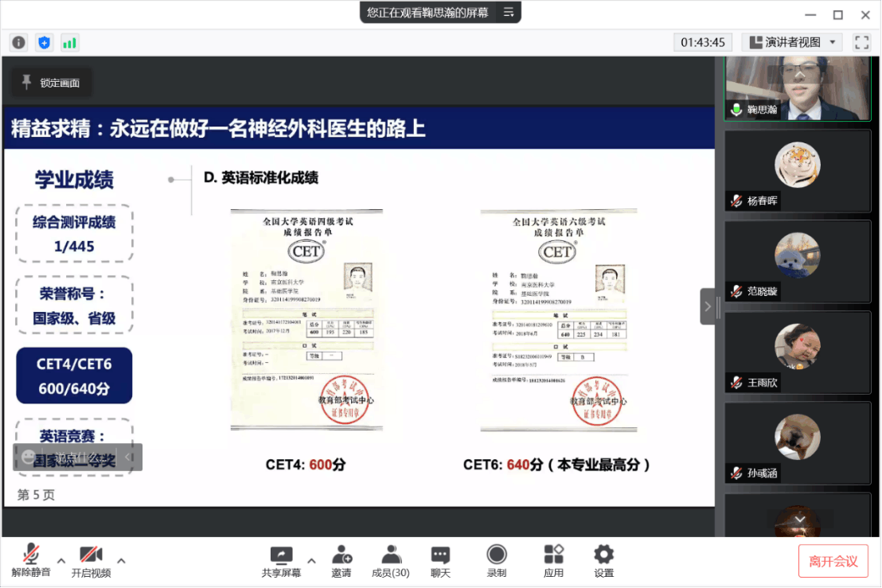Open the 成员(30) members list

click(391, 561)
